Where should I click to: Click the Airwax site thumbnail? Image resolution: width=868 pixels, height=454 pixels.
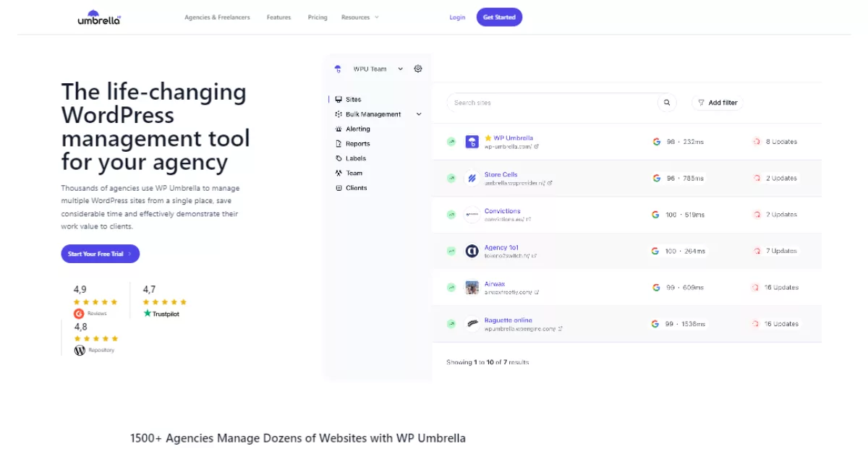click(472, 287)
